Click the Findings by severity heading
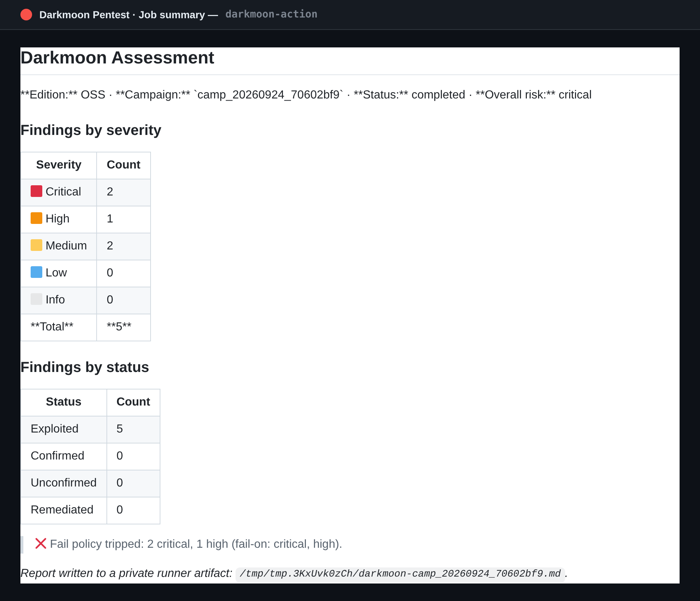700x601 pixels. (x=91, y=130)
